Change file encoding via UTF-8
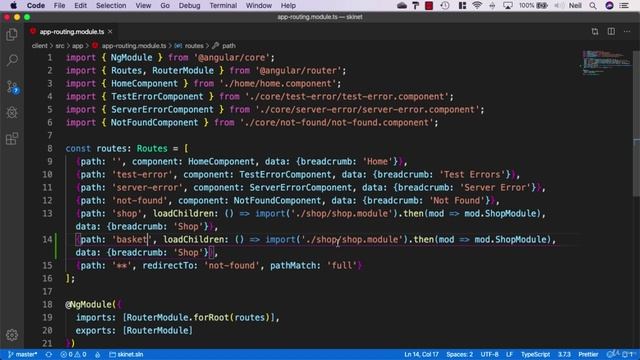 [489, 354]
